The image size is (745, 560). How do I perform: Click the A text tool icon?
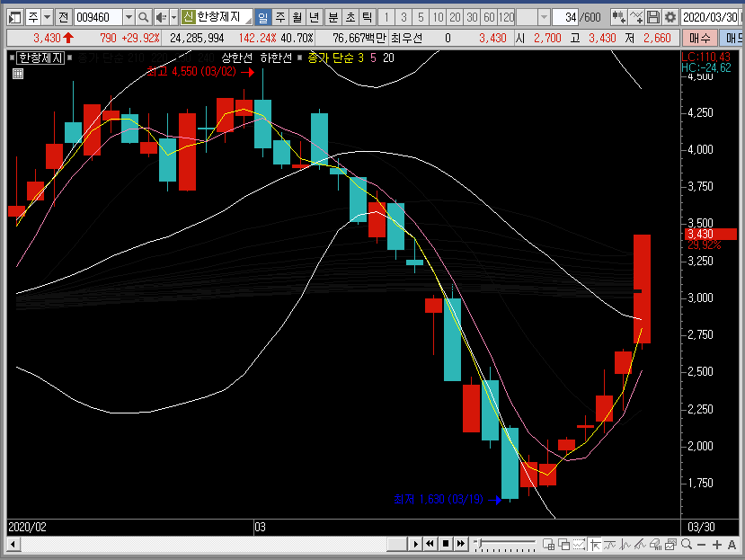tap(732, 545)
